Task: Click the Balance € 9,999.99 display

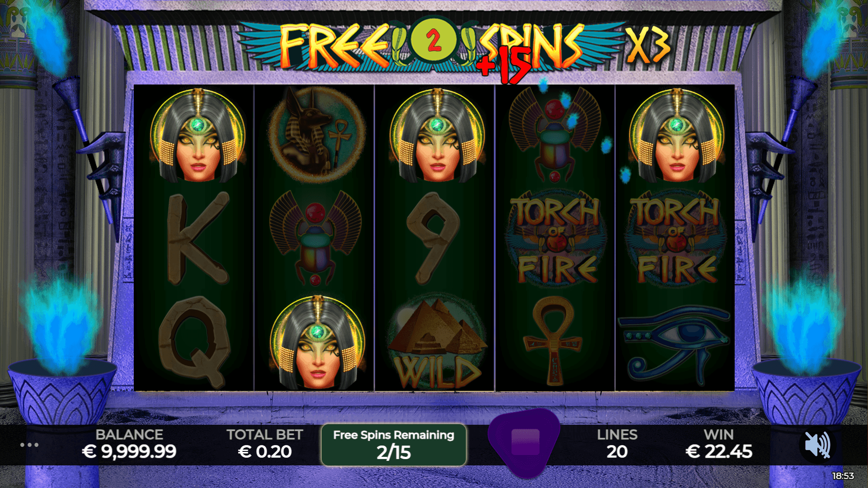Action: click(x=129, y=444)
